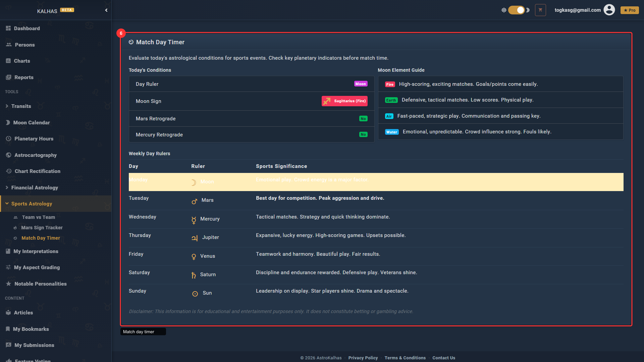This screenshot has height=362, width=644.
Task: Click the Planetary Hours clock icon
Action: click(x=9, y=139)
